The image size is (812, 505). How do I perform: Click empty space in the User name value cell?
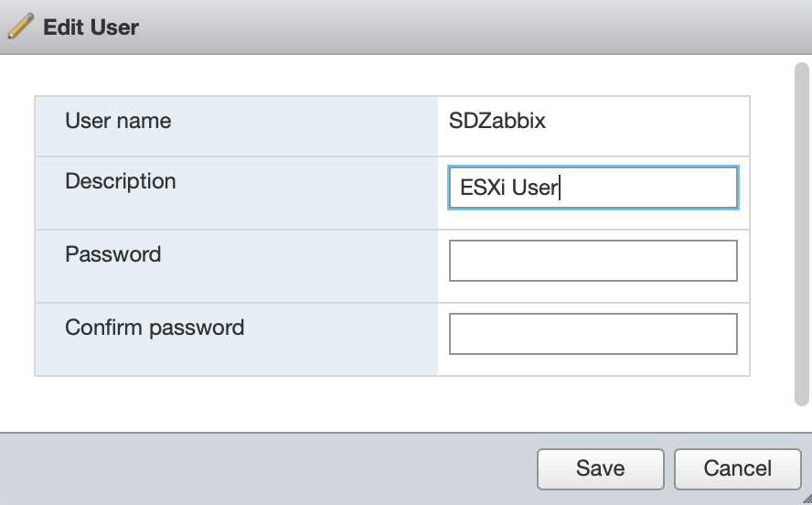click(658, 121)
